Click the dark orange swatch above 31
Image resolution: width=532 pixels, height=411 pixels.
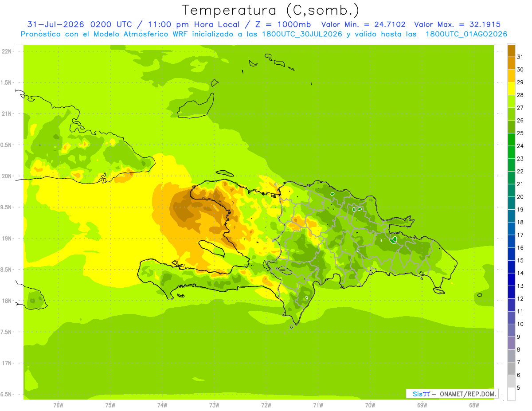[511, 51]
